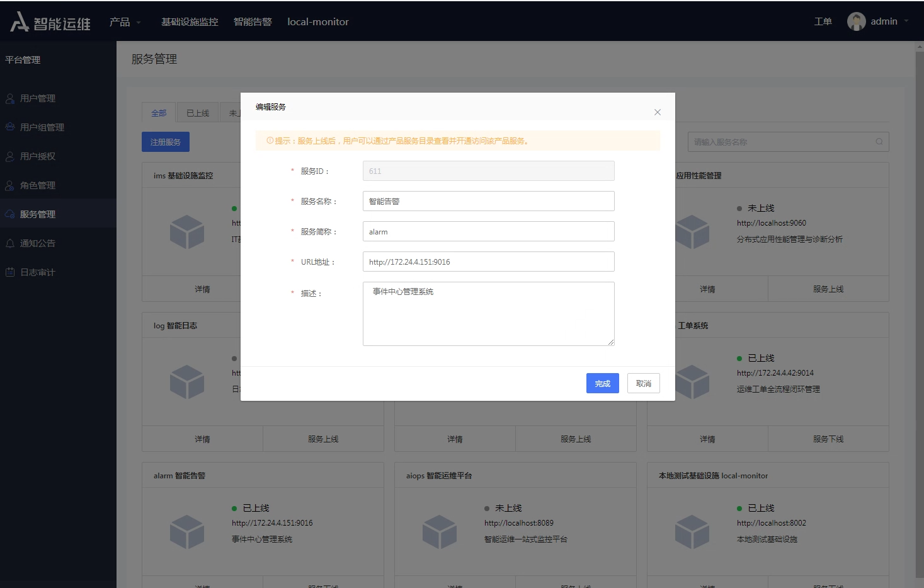This screenshot has width=924, height=588.
Task: Switch to the 全部 tab
Action: (x=159, y=113)
